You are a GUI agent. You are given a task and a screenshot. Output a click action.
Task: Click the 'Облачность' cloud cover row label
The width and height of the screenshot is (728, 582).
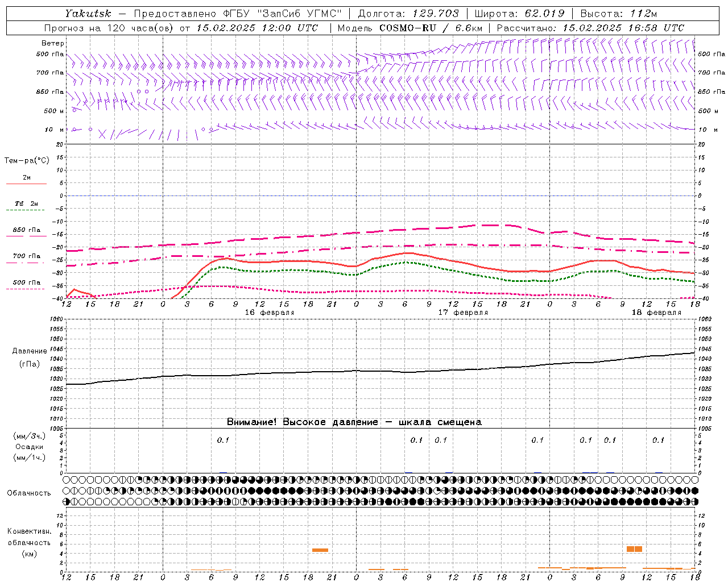pos(29,493)
